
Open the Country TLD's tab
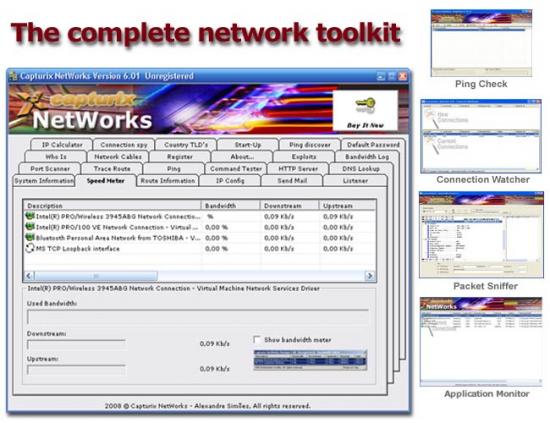(186, 145)
